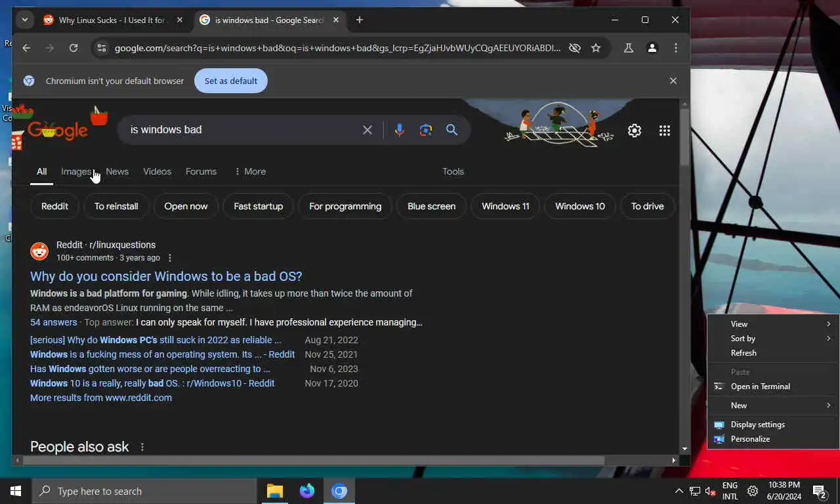
Task: Click the Google doodle illustration
Action: point(559,125)
